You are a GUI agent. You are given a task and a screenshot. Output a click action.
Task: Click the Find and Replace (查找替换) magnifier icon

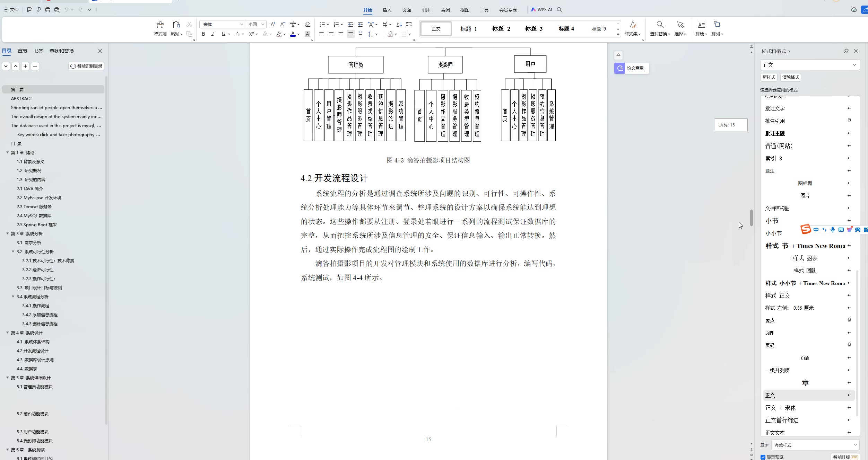tap(660, 25)
